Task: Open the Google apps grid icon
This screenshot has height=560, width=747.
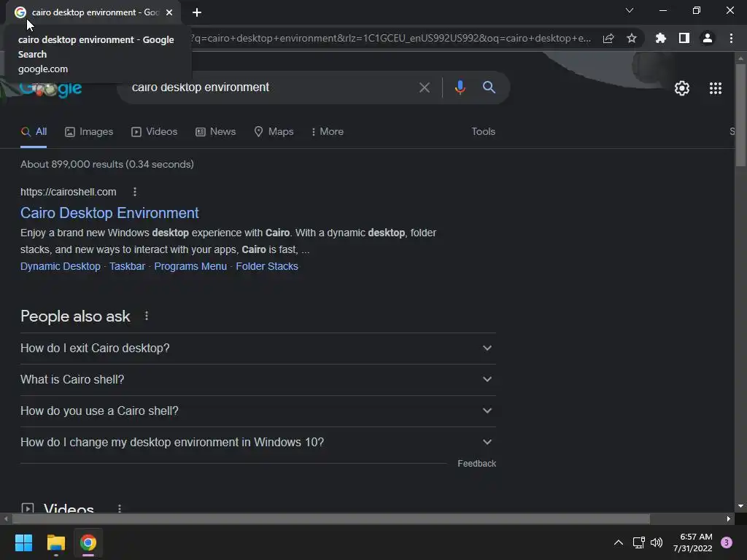Action: [716, 88]
